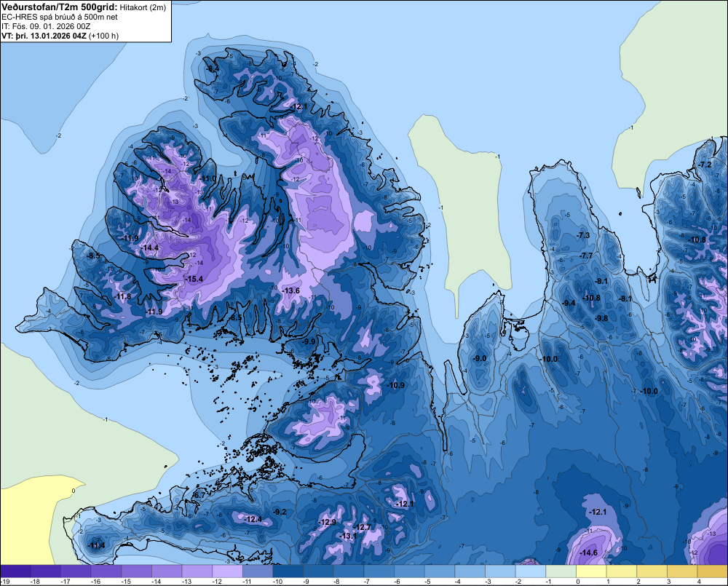The height and width of the screenshot is (586, 728).
Task: Click the -8.4 temperature label
Action: (x=212, y=68)
